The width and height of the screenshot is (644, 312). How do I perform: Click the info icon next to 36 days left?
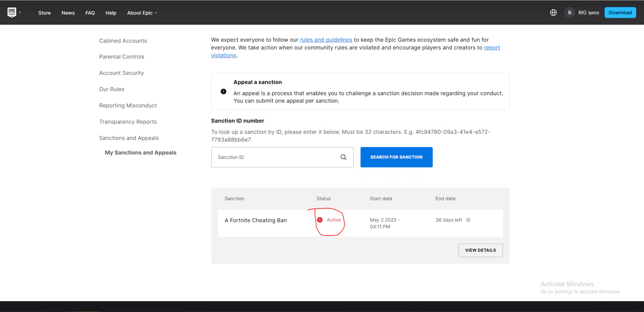click(468, 220)
